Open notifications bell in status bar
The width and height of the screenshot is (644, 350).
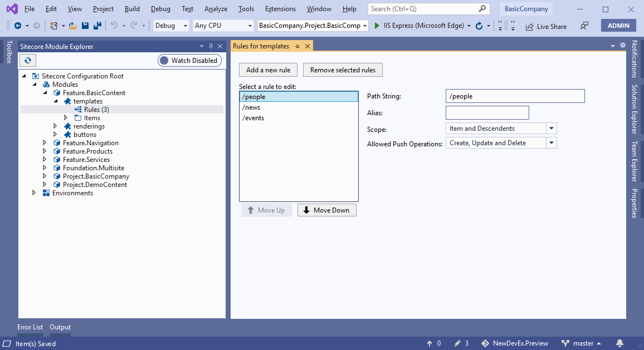pyautogui.click(x=620, y=343)
